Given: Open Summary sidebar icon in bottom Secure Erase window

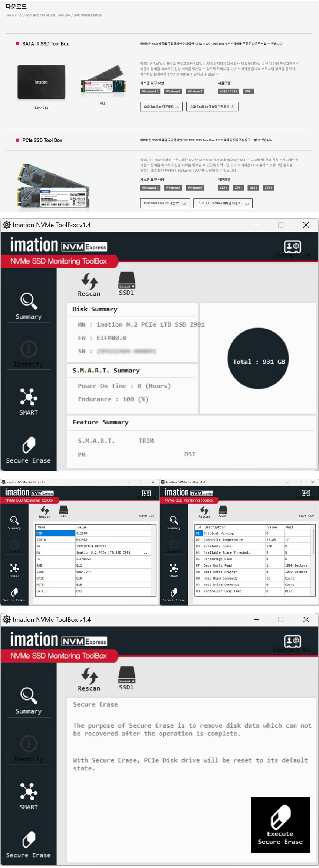Looking at the screenshot, I should point(29,696).
